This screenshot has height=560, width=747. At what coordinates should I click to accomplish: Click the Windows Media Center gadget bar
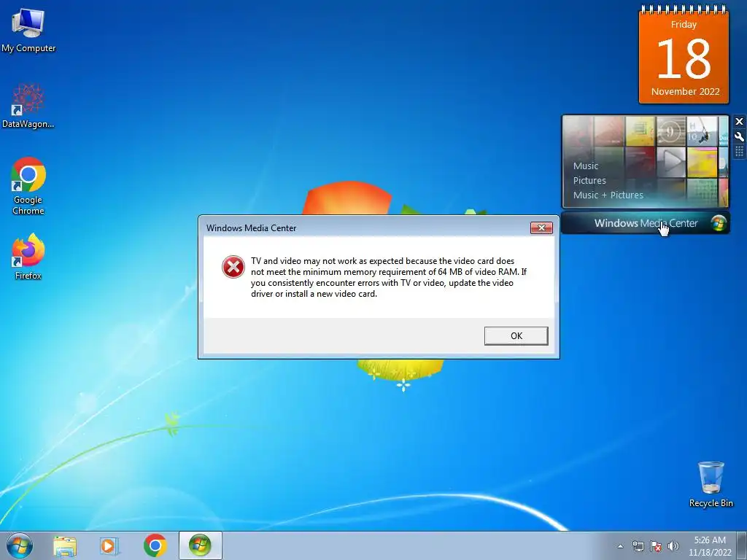646,223
